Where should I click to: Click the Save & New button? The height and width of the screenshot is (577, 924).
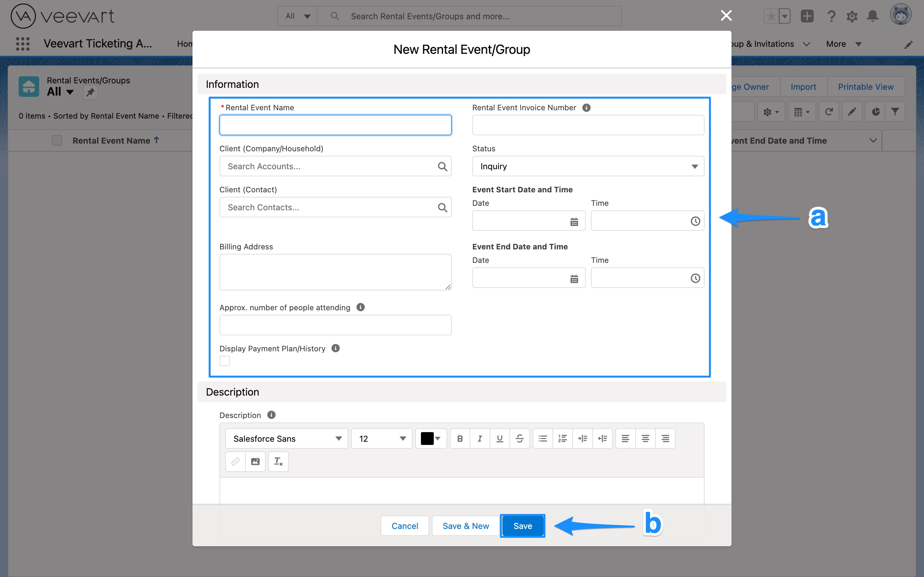point(465,525)
